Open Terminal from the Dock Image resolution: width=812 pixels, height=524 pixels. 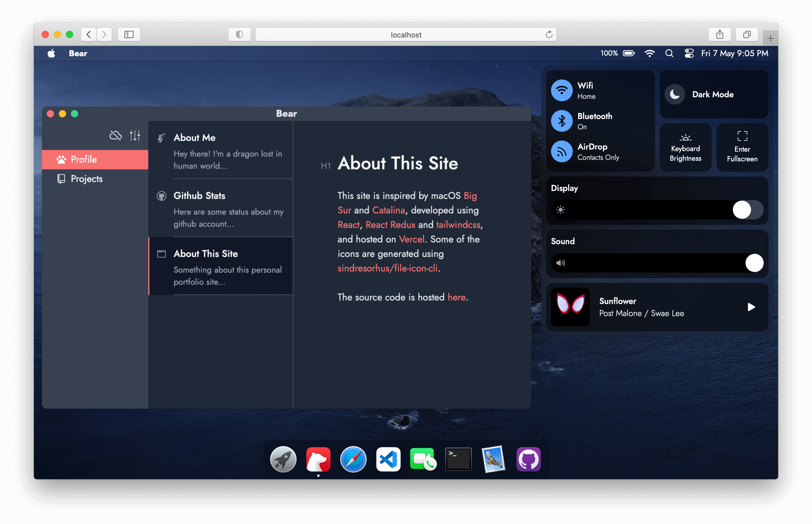coord(458,459)
